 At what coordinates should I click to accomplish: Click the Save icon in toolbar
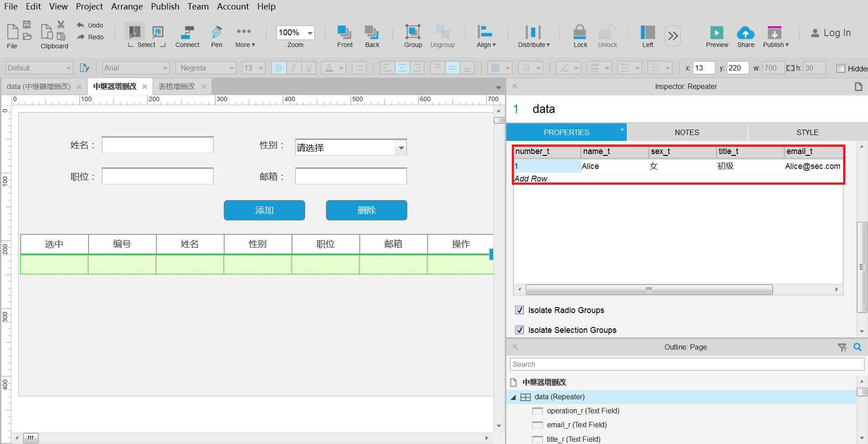(27, 25)
